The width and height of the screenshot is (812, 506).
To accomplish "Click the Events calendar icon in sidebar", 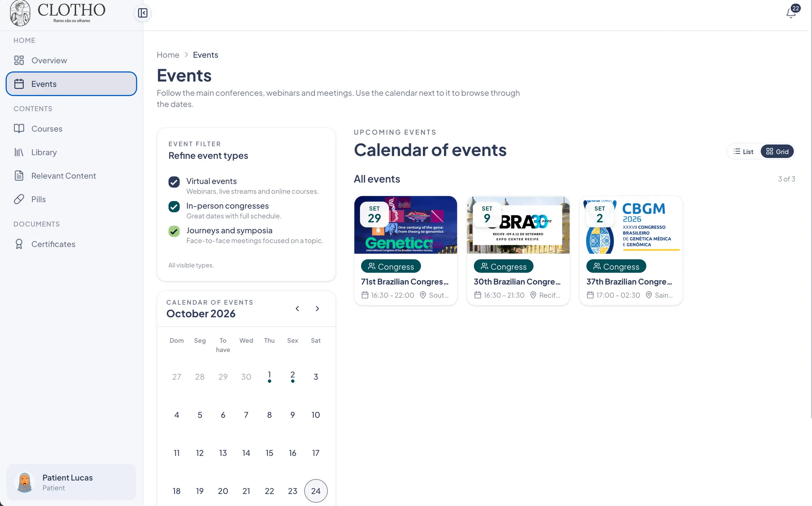I will coord(19,84).
